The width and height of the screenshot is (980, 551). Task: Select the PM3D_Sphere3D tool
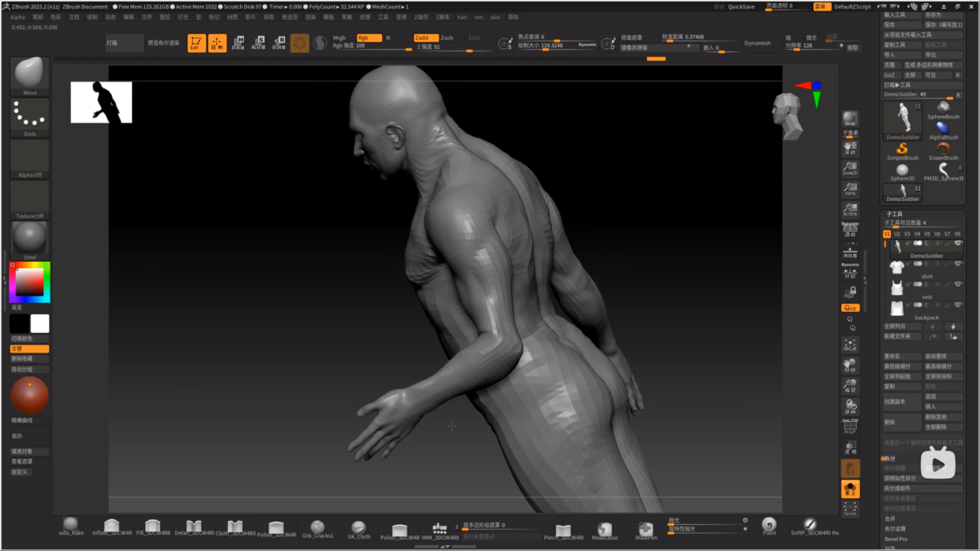[x=943, y=172]
